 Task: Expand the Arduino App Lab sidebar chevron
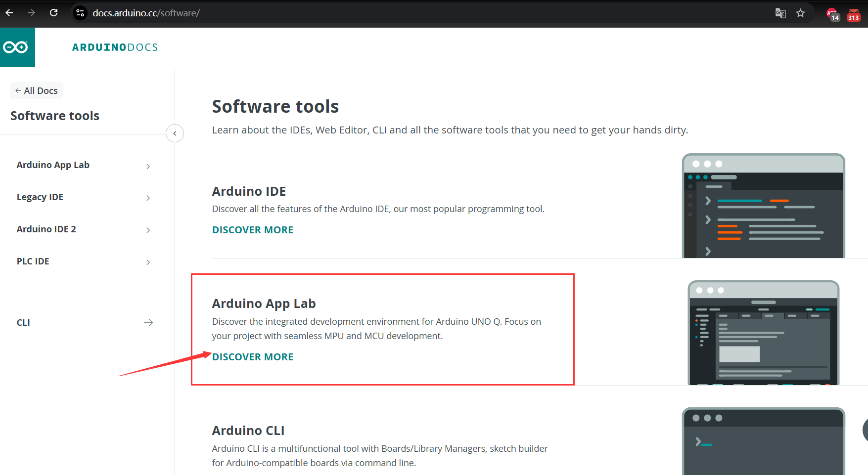[148, 166]
